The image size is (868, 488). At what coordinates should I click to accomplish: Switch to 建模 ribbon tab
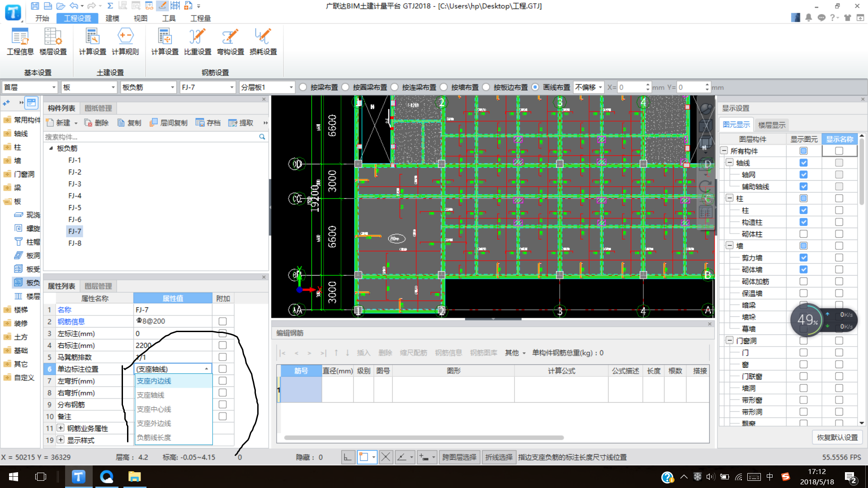(x=112, y=18)
